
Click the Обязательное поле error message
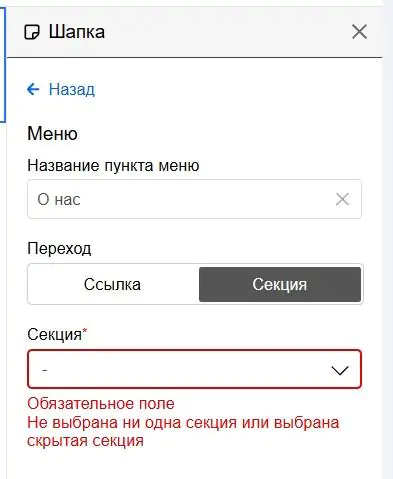pyautogui.click(x=101, y=404)
